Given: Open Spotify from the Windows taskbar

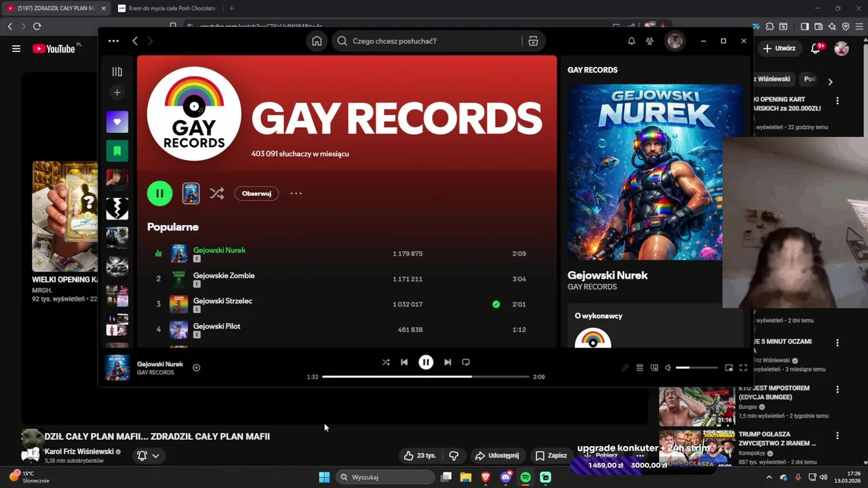Looking at the screenshot, I should click(x=526, y=477).
